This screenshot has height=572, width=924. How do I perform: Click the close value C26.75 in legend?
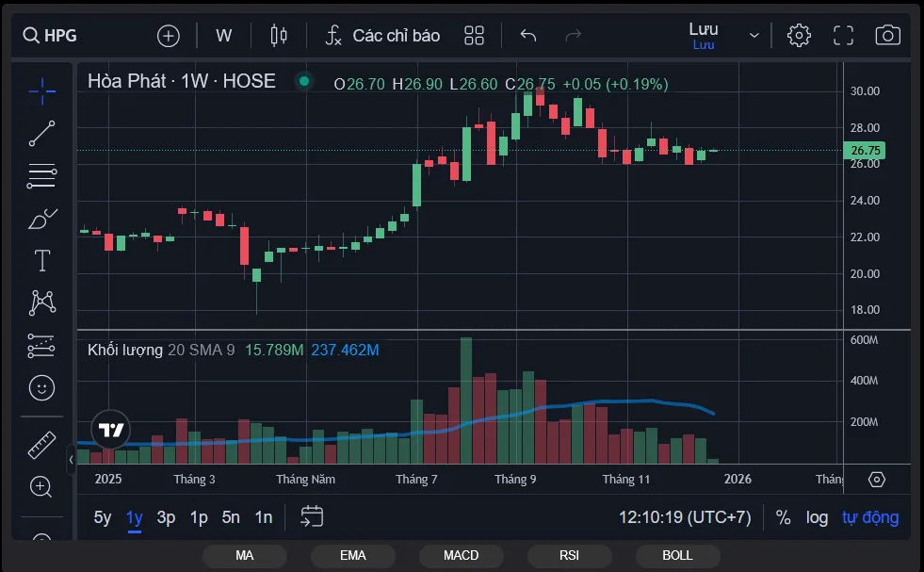point(529,84)
